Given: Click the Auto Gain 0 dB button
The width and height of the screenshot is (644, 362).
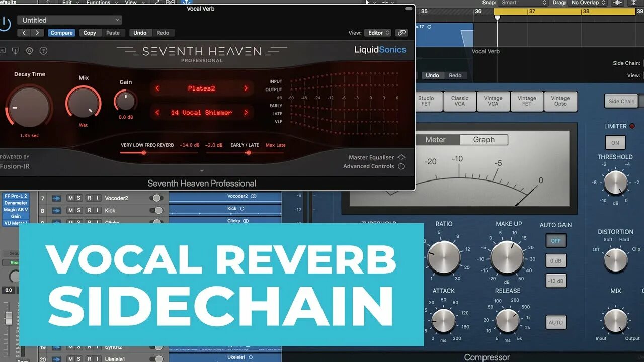Looking at the screenshot, I should tap(556, 261).
